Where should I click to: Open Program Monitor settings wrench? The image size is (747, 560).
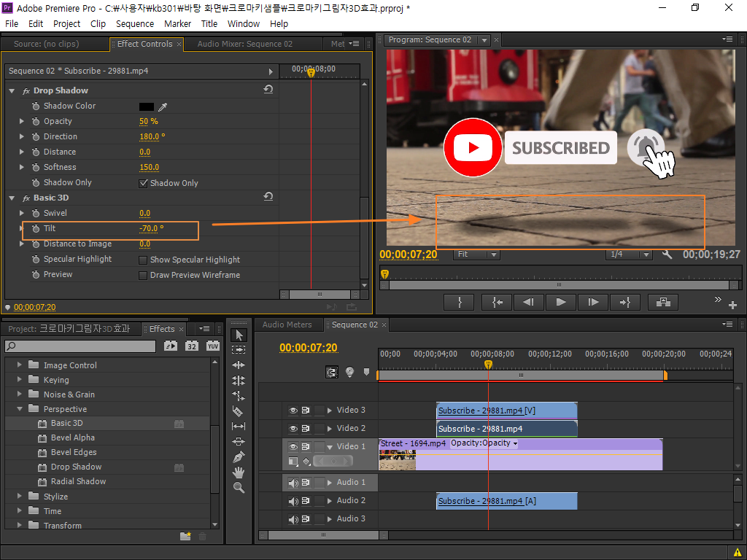coord(667,254)
